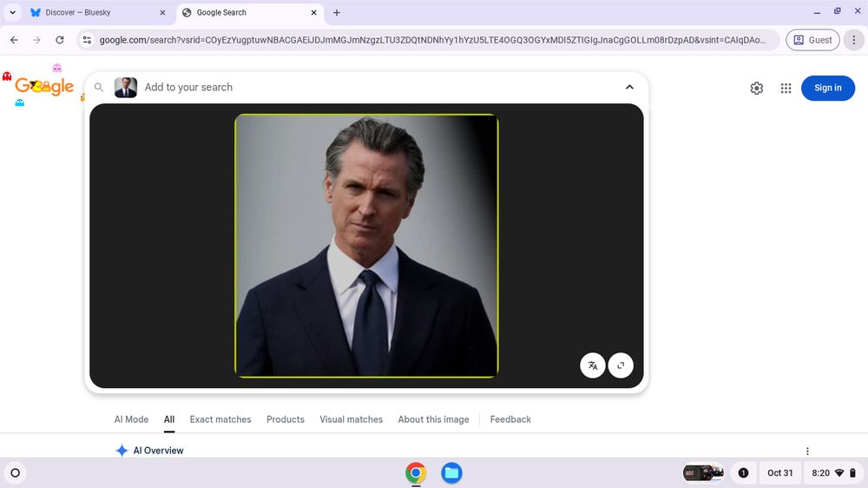Select the All results tab
The image size is (868, 488).
pos(169,419)
